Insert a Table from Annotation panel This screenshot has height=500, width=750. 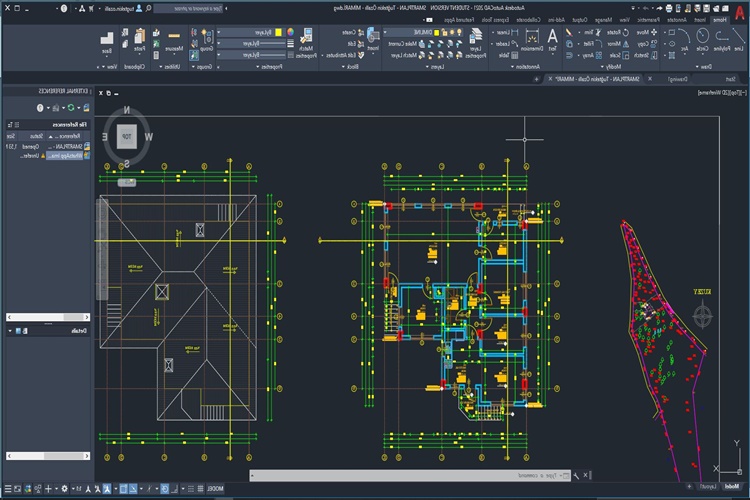pos(508,55)
